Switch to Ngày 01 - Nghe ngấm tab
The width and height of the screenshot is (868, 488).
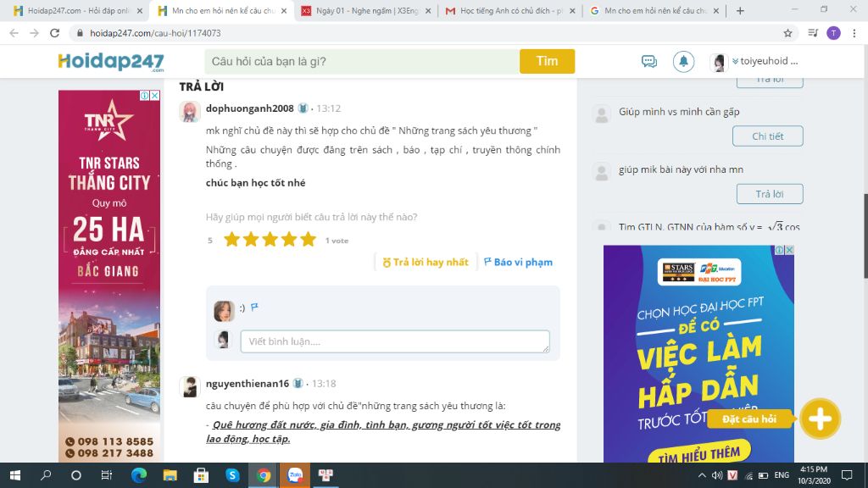tap(368, 10)
